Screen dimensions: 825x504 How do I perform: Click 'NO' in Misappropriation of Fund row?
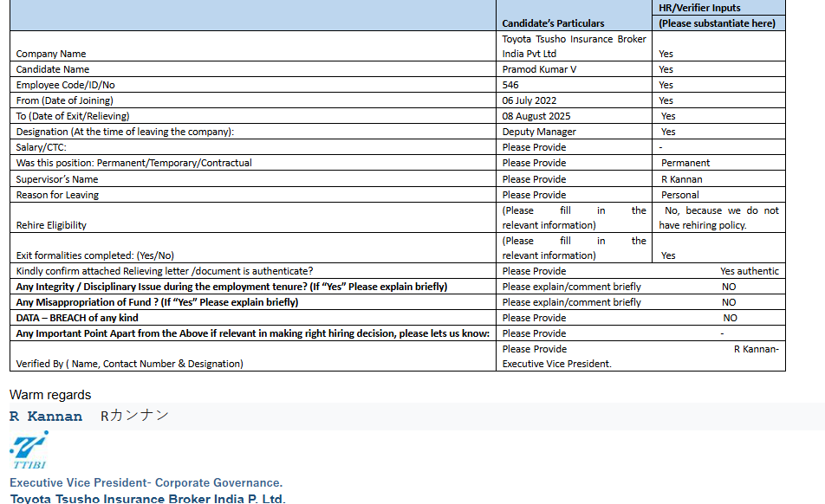click(729, 303)
